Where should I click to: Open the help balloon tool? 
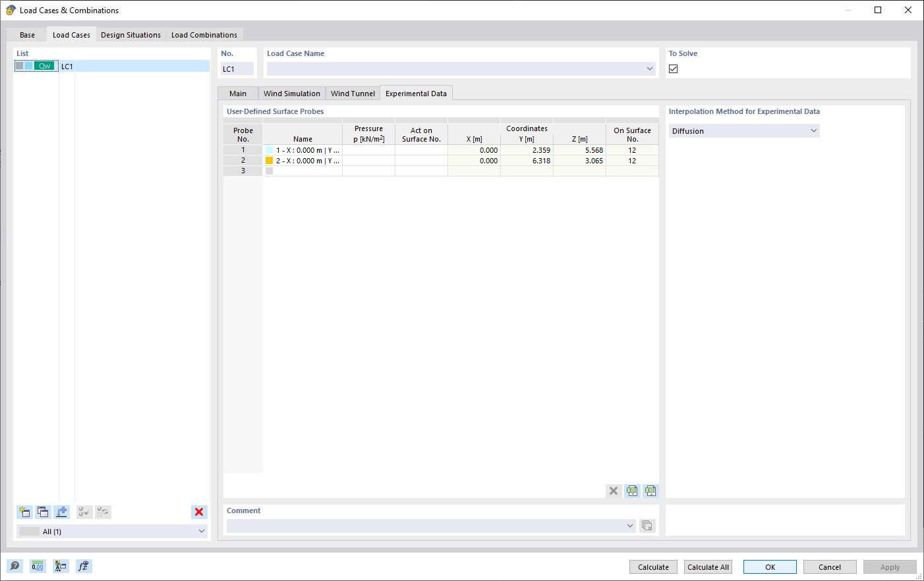14,566
